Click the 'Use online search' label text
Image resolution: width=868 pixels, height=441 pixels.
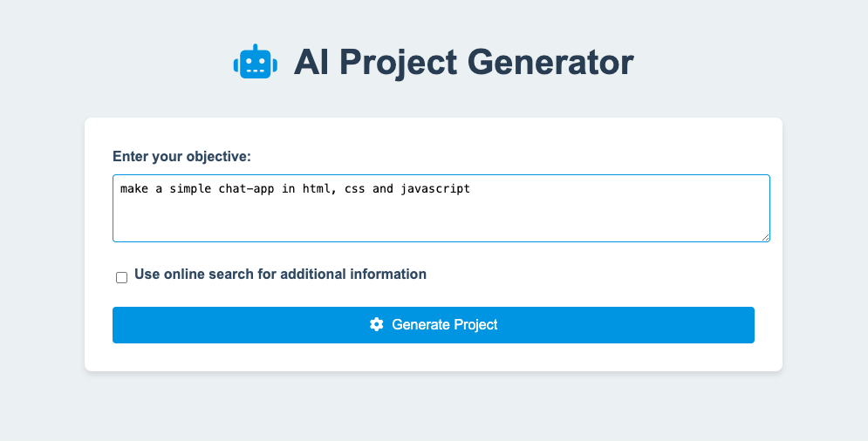tap(280, 274)
